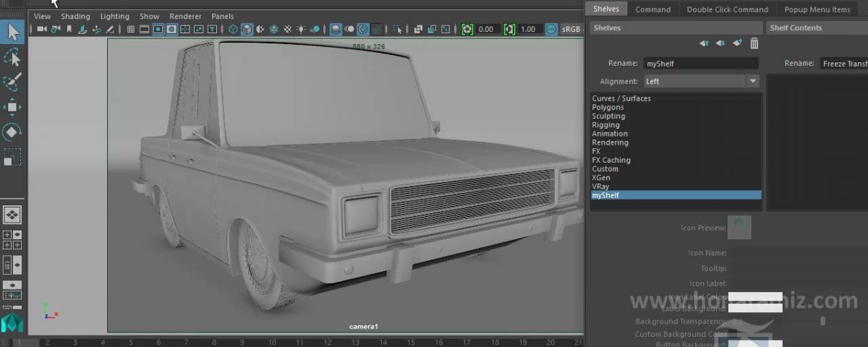The width and height of the screenshot is (868, 347).
Task: Toggle the Shadows icon
Action: [315, 30]
